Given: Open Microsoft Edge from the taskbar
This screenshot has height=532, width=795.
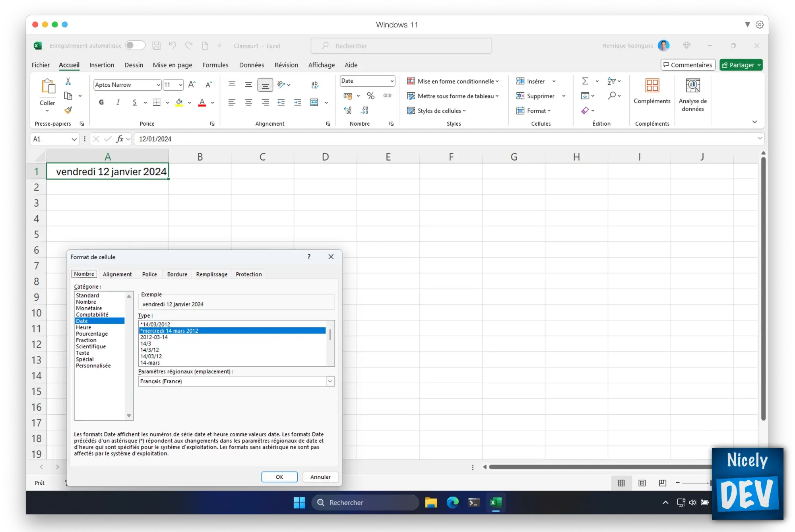Looking at the screenshot, I should point(452,503).
